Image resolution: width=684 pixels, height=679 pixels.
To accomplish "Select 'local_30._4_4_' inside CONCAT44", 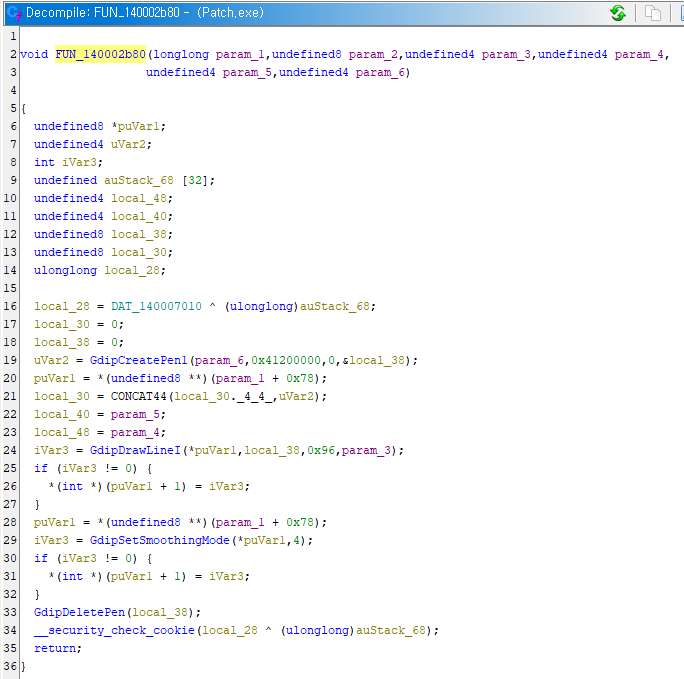I will click(223, 396).
